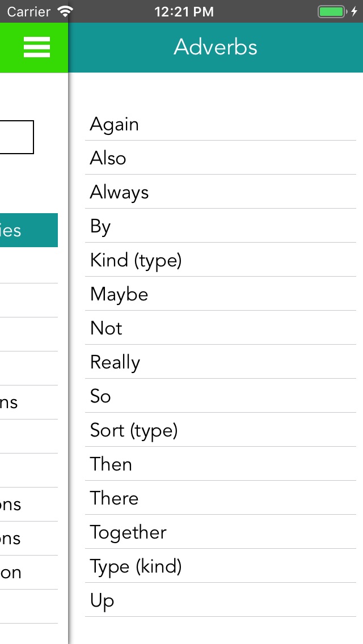Image resolution: width=363 pixels, height=644 pixels.
Task: Open the "Kind (type)" entry
Action: pos(220,260)
